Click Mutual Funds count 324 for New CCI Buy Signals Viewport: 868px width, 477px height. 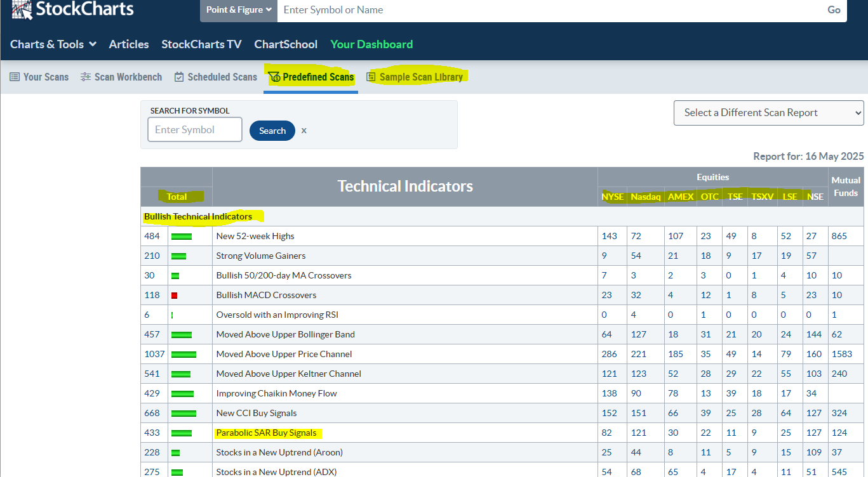(839, 413)
